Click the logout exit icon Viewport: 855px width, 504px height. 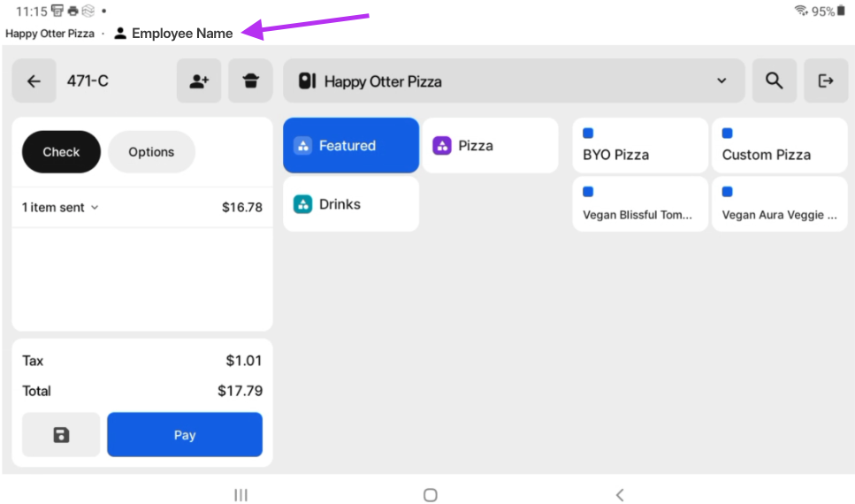[x=826, y=81]
